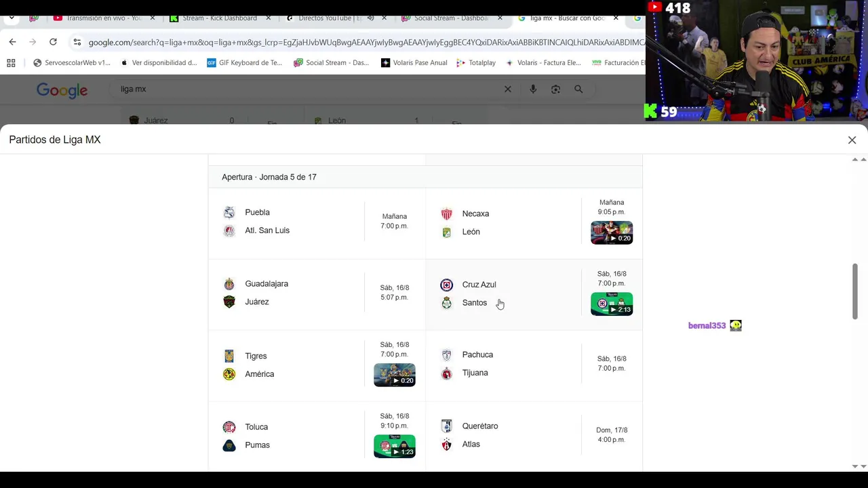This screenshot has height=488, width=868.
Task: Open Social Stream bookmark in bookmarks bar
Action: tap(332, 62)
